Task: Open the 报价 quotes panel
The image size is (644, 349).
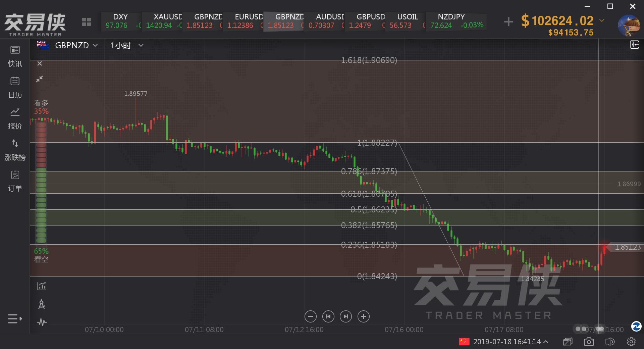Action: click(15, 119)
